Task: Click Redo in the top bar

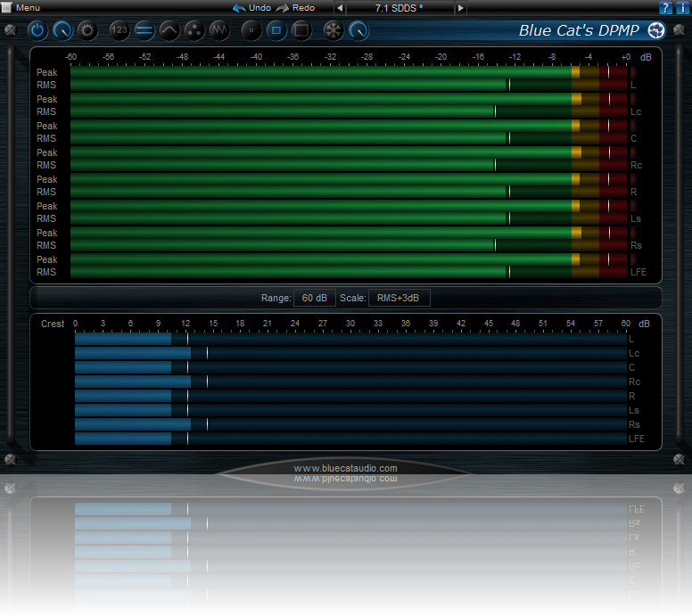Action: click(x=296, y=7)
